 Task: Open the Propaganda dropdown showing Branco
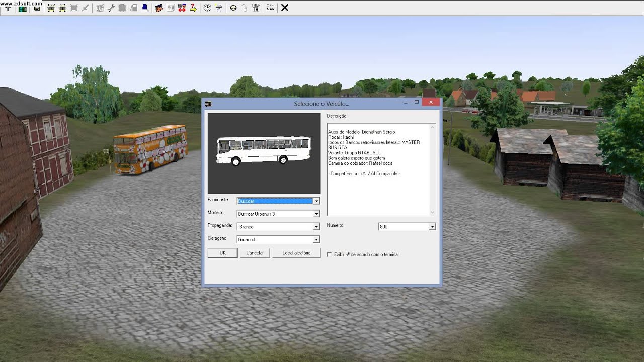pyautogui.click(x=278, y=227)
